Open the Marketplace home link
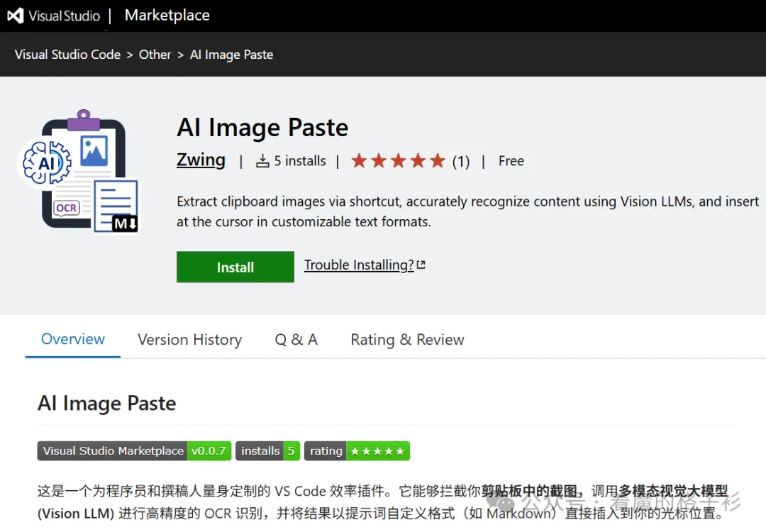Viewport: 766px width, 532px height. tap(167, 15)
